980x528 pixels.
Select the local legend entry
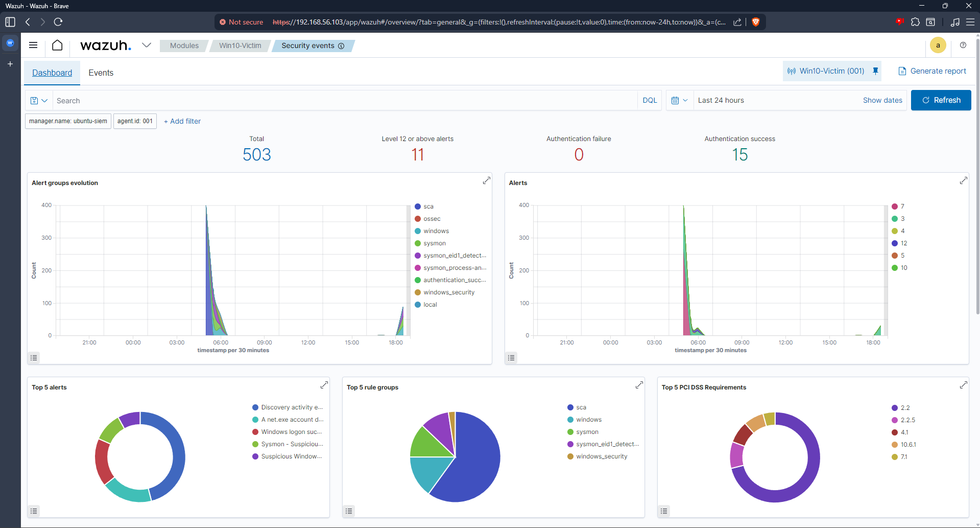click(430, 305)
